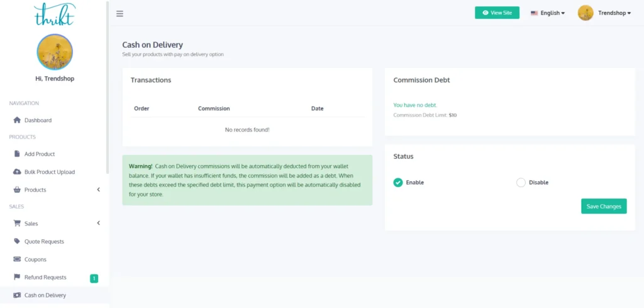The height and width of the screenshot is (308, 644).
Task: Open Cash on Delivery menu item
Action: click(x=45, y=295)
